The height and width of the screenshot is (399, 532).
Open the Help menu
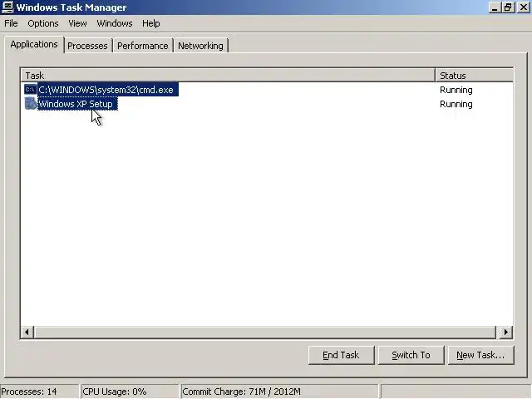(x=151, y=23)
